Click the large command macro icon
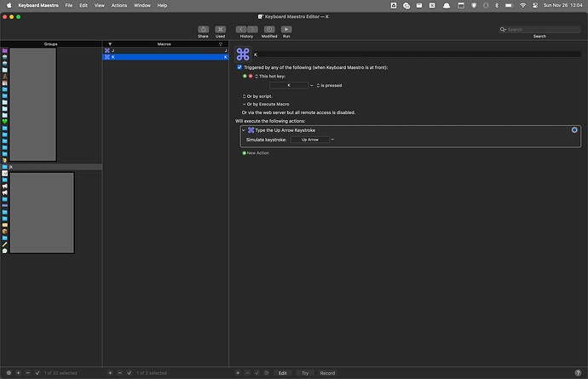Screen dimensions: 588x379 click(243, 55)
